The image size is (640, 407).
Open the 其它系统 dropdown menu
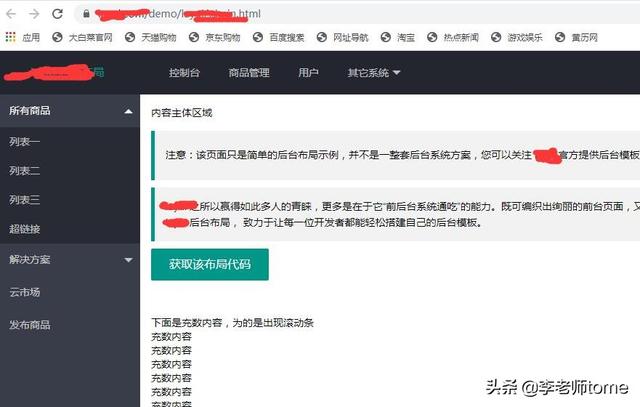pyautogui.click(x=373, y=73)
